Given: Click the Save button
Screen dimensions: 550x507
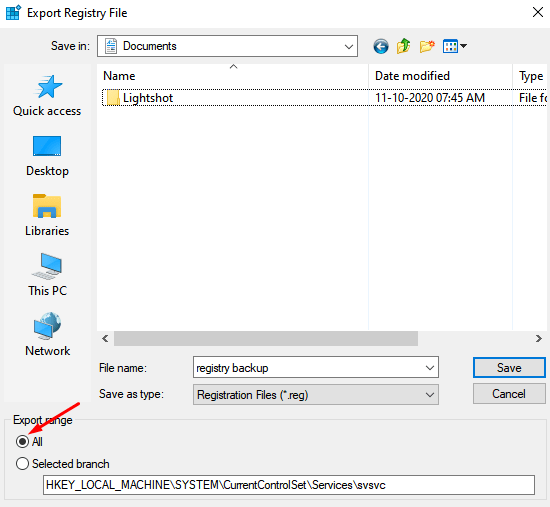Looking at the screenshot, I should point(509,368).
